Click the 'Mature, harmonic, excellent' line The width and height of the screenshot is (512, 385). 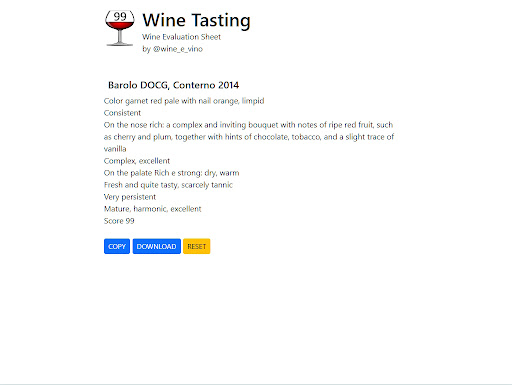coord(153,209)
